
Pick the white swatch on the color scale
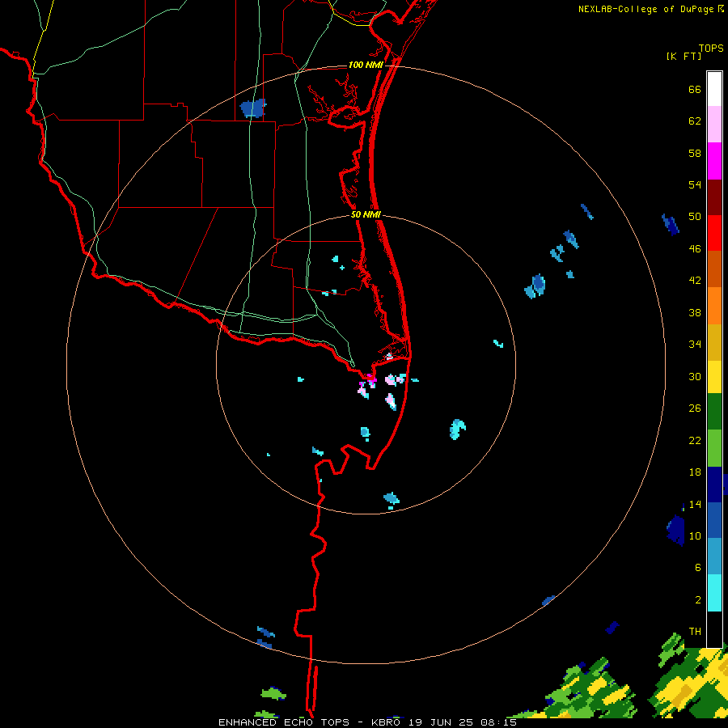pos(714,89)
